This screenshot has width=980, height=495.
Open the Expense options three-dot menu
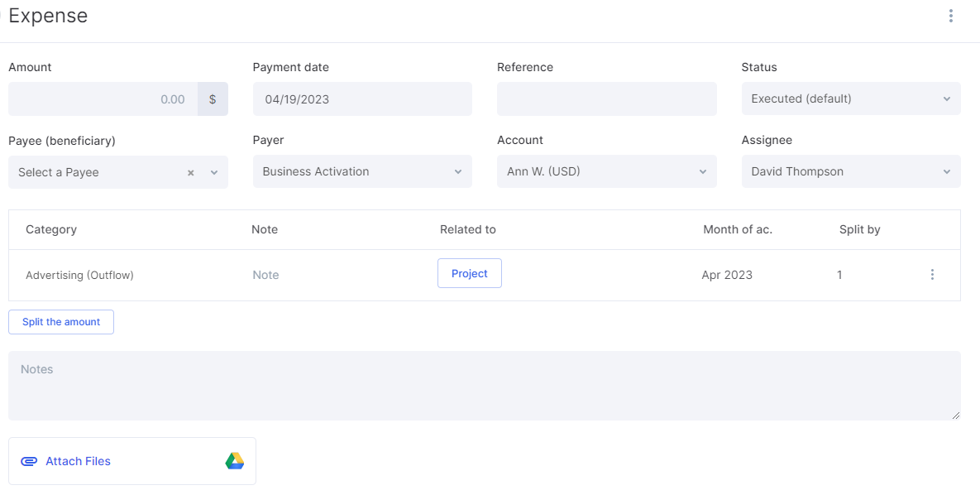click(x=951, y=16)
